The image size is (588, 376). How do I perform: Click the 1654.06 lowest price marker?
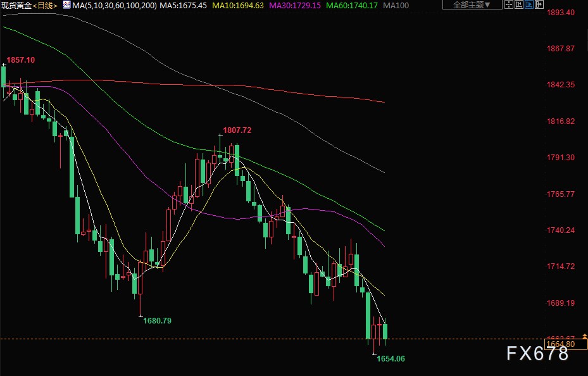[x=391, y=359]
